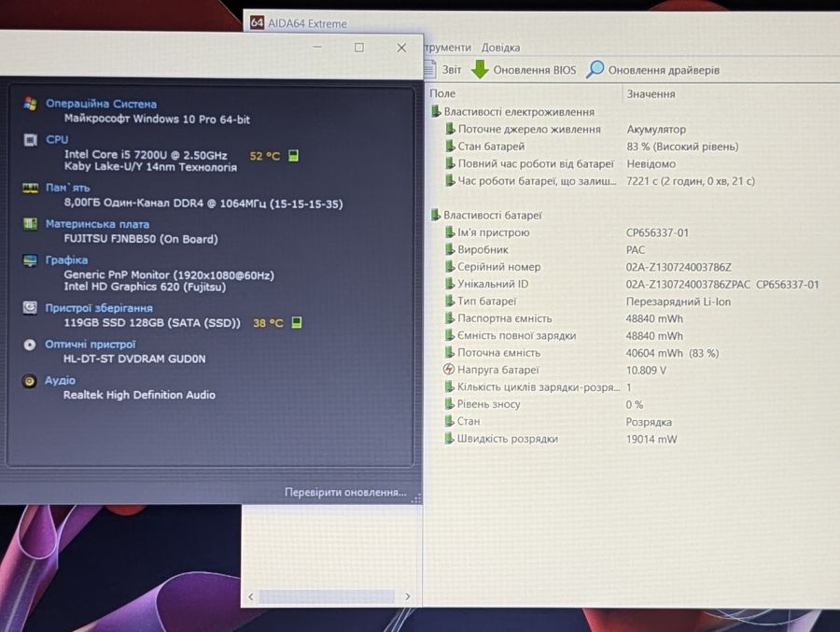
Task: Select the value 7221 с (2 годин, 0 хв, 21 с)
Action: coord(691,181)
